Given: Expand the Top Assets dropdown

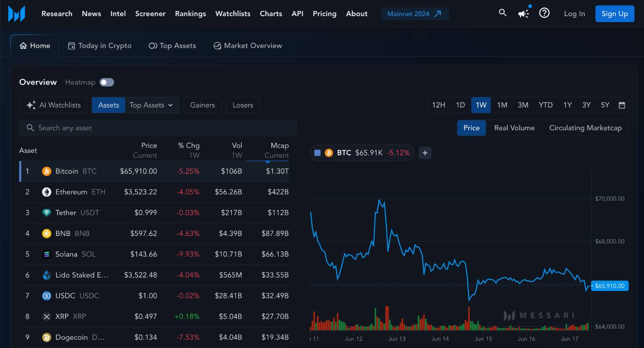Looking at the screenshot, I should pyautogui.click(x=152, y=105).
